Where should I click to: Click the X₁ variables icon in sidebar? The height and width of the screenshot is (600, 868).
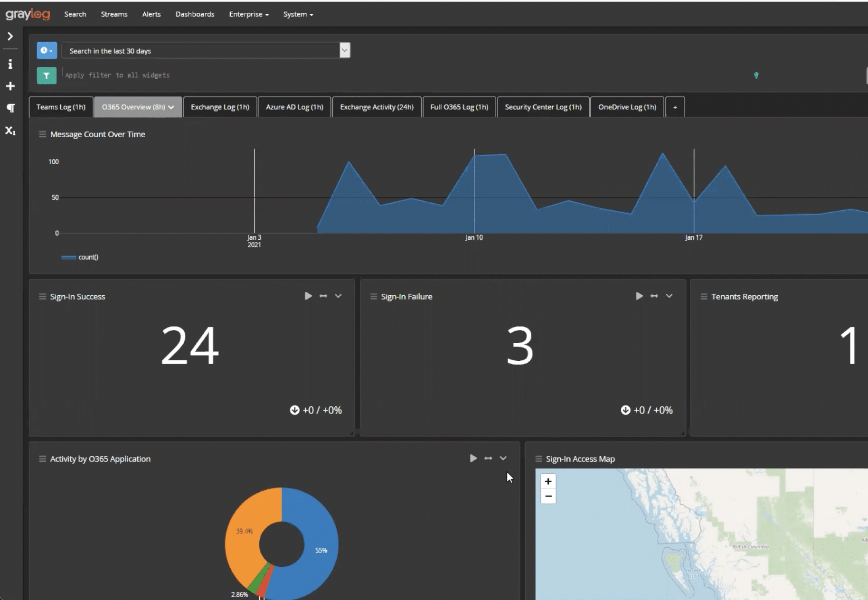pos(10,131)
